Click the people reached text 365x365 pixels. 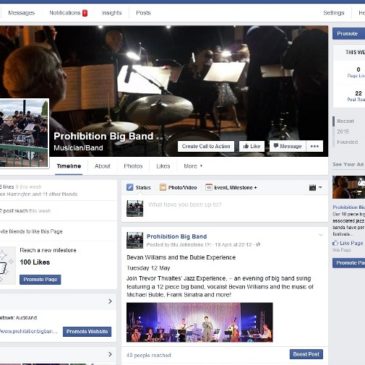pos(149,355)
